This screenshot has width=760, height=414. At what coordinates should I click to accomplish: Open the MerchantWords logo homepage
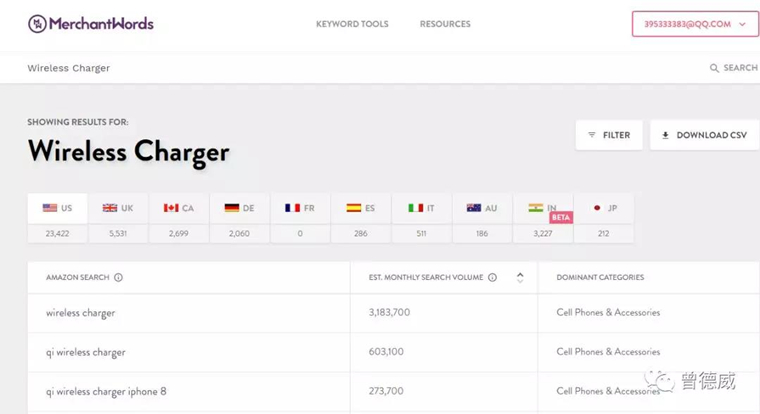pyautogui.click(x=91, y=23)
